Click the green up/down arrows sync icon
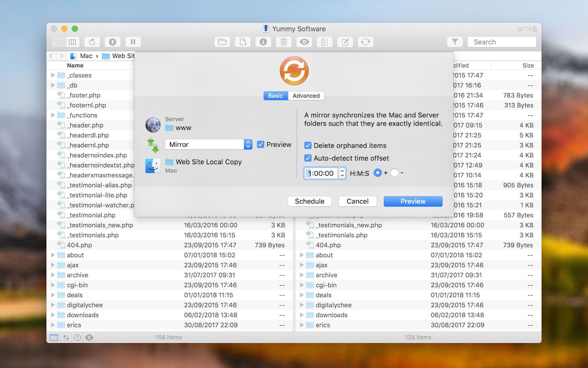Screen dimensions: 588x368 pyautogui.click(x=153, y=145)
